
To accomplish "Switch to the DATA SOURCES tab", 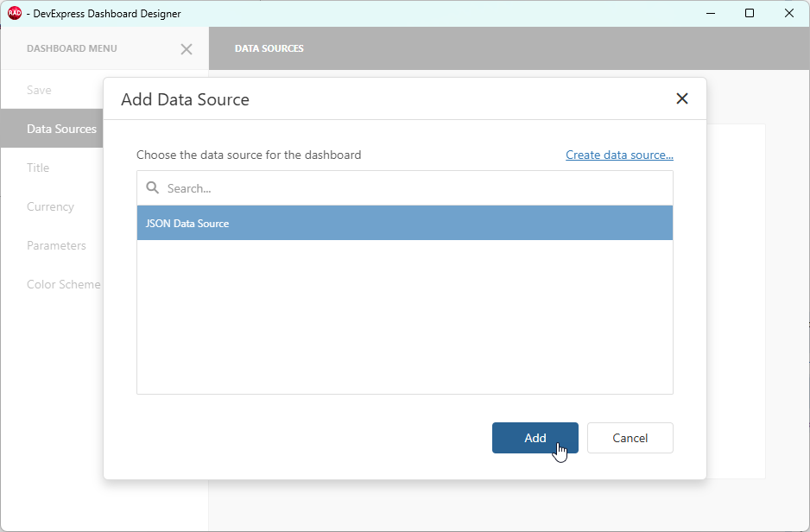I will [269, 48].
